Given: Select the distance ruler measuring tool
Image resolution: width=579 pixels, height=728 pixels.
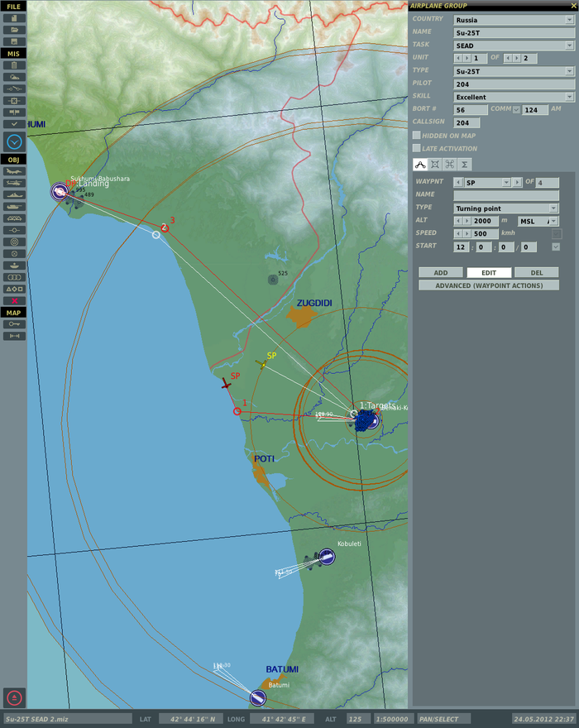Looking at the screenshot, I should pos(14,336).
